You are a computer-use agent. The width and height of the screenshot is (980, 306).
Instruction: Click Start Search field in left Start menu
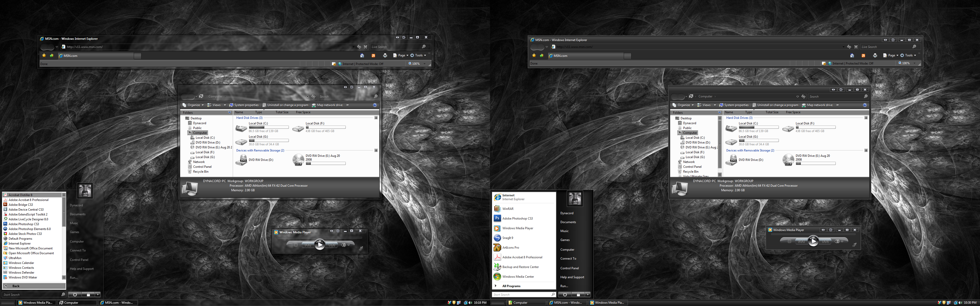click(x=32, y=295)
